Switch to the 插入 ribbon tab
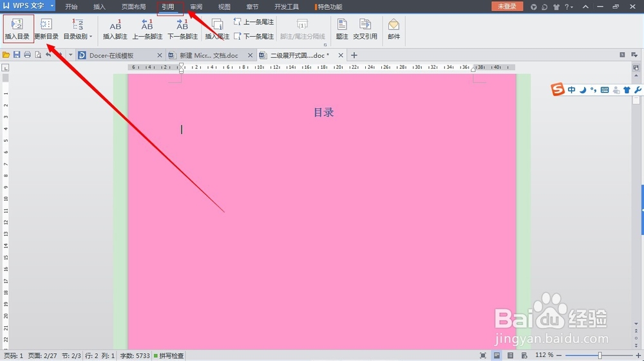This screenshot has width=644, height=361. [x=99, y=6]
